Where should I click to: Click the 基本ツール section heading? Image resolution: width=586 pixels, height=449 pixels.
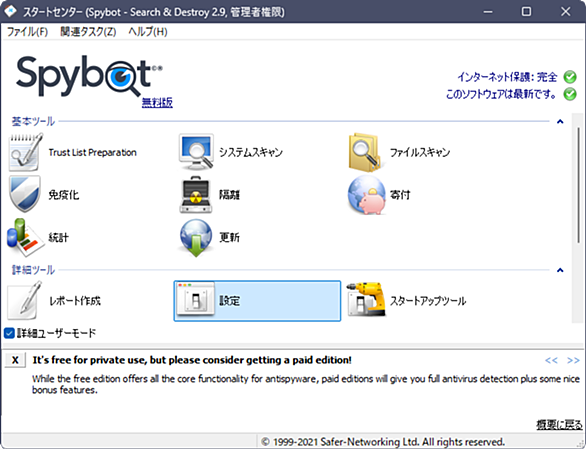click(33, 122)
